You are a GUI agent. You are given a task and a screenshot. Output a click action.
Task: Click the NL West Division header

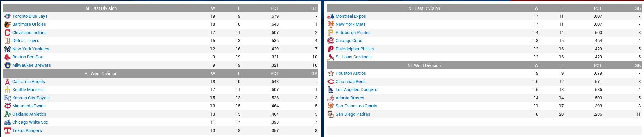coord(424,65)
